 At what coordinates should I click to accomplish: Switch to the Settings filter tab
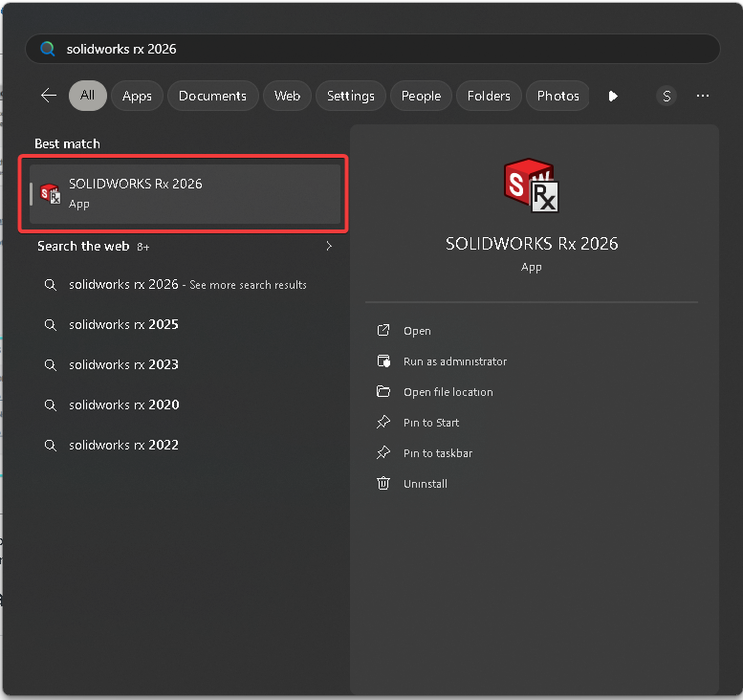point(351,96)
